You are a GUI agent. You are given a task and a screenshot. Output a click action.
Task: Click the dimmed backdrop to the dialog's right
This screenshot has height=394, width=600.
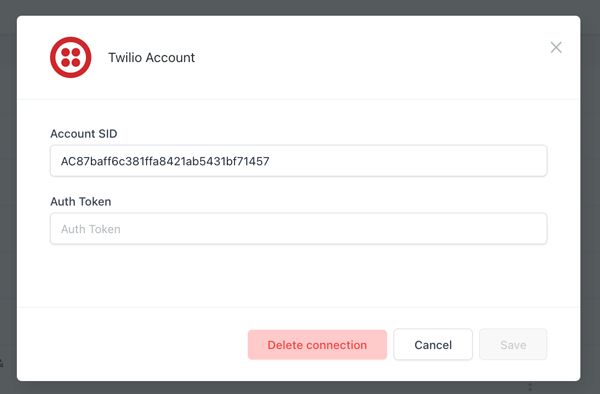click(590, 197)
